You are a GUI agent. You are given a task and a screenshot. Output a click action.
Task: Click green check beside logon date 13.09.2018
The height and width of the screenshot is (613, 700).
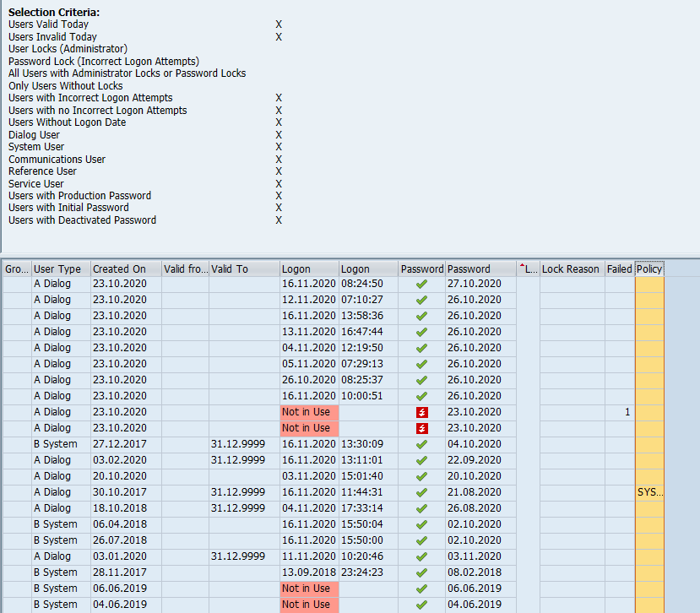[421, 572]
